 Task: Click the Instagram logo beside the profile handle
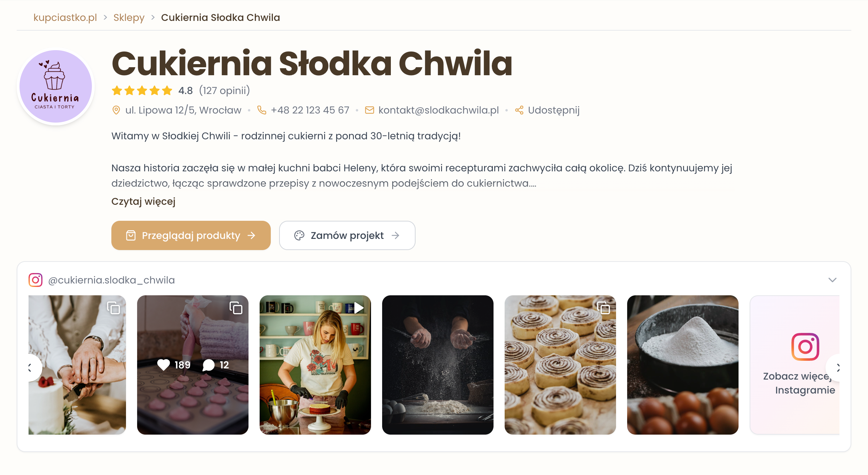[x=35, y=280]
